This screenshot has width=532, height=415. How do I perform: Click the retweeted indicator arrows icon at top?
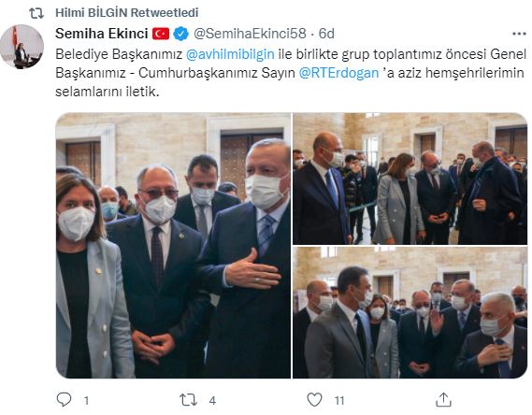tap(36, 13)
